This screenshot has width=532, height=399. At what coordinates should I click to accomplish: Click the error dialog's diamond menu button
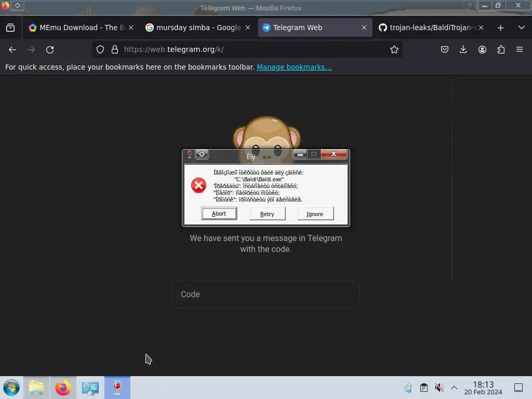[202, 154]
